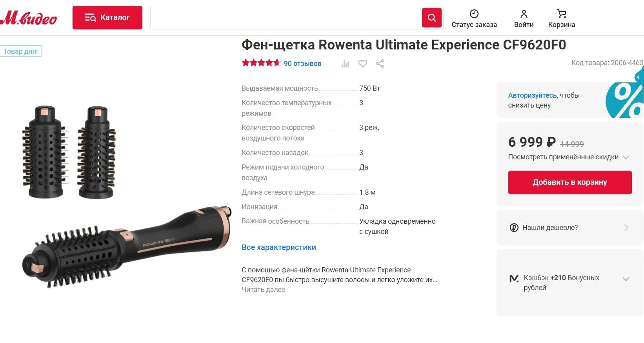Open the Нашли дешевле arrow
Screen dimensions: 644x343
coord(626,228)
